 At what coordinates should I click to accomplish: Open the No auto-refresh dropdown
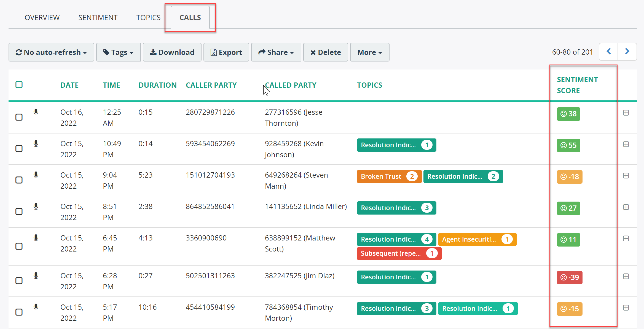51,52
